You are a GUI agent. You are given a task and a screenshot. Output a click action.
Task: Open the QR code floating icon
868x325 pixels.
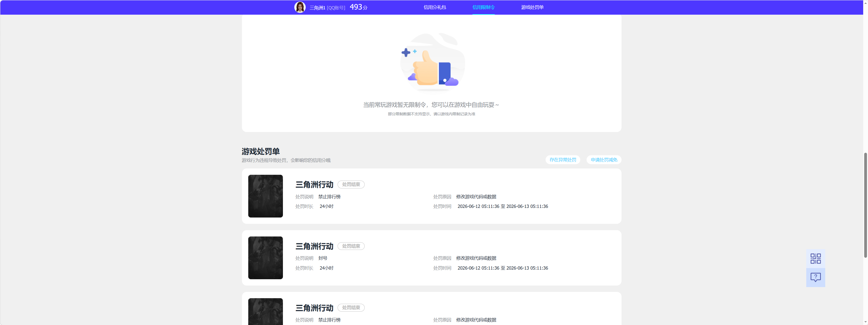pyautogui.click(x=815, y=259)
